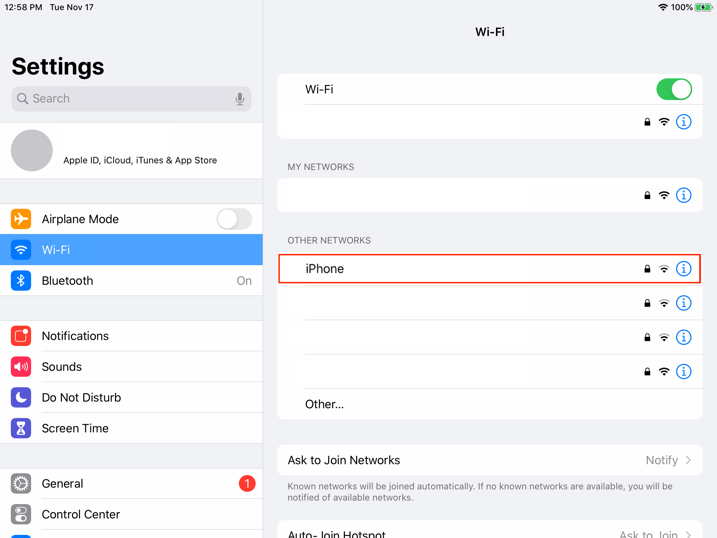The width and height of the screenshot is (717, 538).
Task: Join the iPhone hotspot network
Action: [489, 269]
